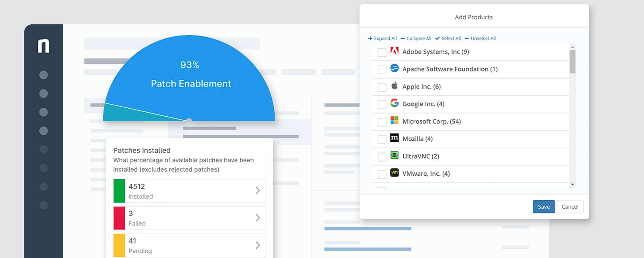Open the 3 Failed patches chevron
The width and height of the screenshot is (644, 258).
pyautogui.click(x=258, y=218)
